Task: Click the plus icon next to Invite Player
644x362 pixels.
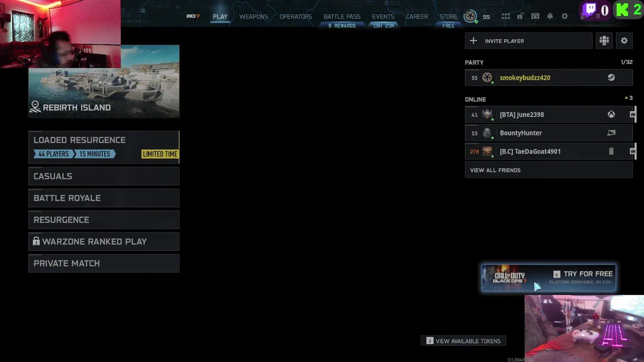Action: pos(473,41)
